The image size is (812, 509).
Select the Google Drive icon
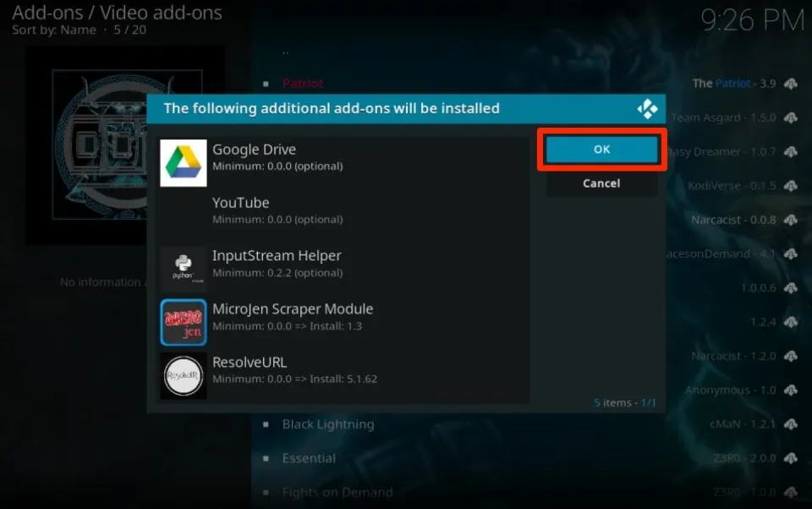(184, 163)
